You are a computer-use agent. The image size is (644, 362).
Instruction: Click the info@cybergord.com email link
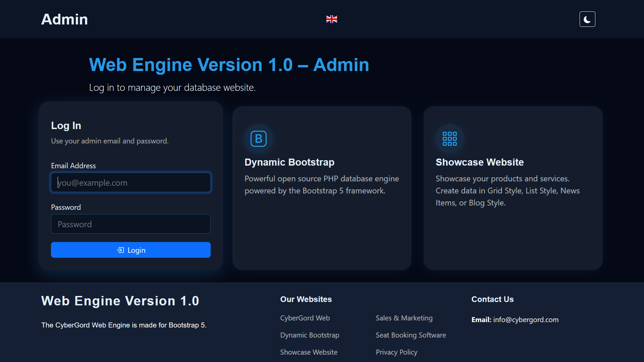coord(526,319)
